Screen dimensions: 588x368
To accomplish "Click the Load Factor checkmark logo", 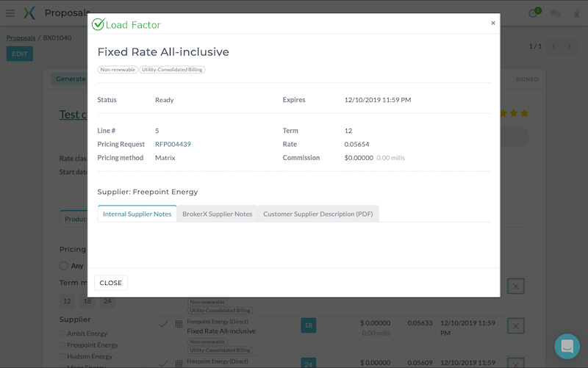I will [x=98, y=24].
